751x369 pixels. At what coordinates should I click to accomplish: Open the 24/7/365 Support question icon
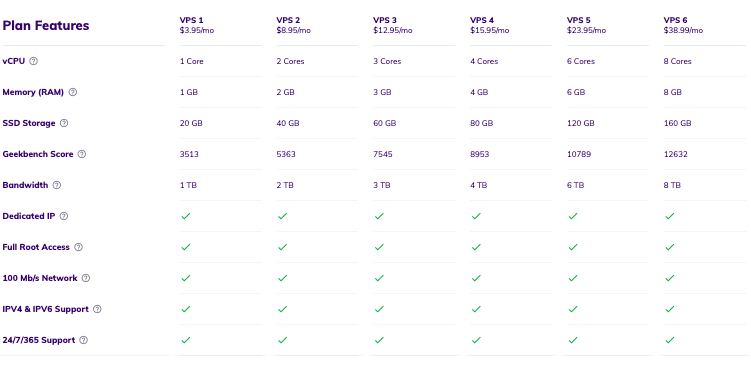(x=83, y=340)
